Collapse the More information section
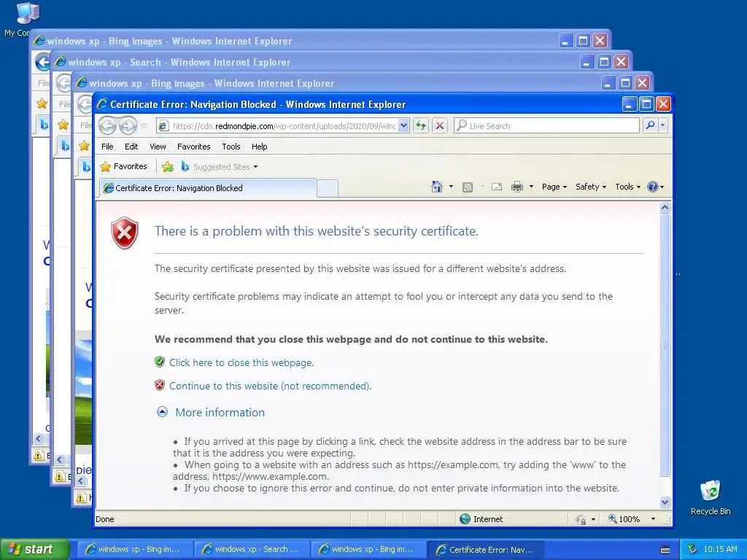Viewport: 747px width, 560px height. (163, 412)
